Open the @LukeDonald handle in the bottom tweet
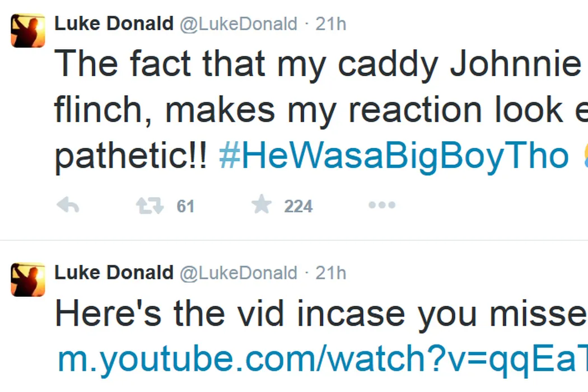 238,273
